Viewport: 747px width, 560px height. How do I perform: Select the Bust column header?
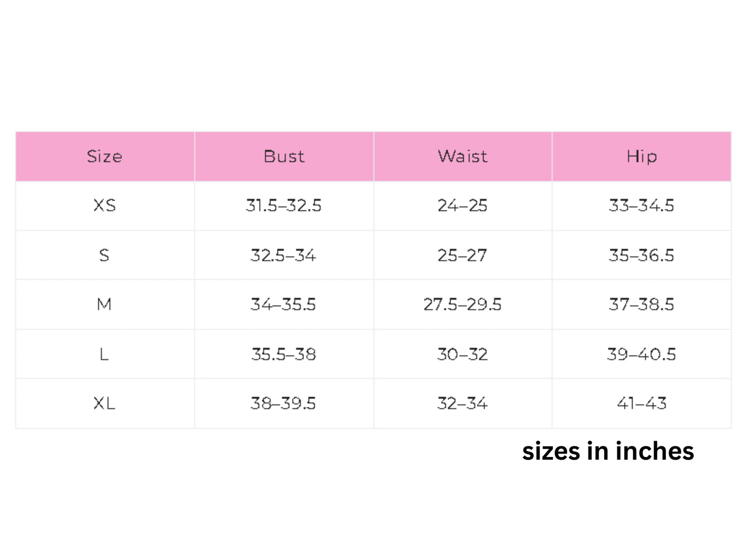click(284, 156)
